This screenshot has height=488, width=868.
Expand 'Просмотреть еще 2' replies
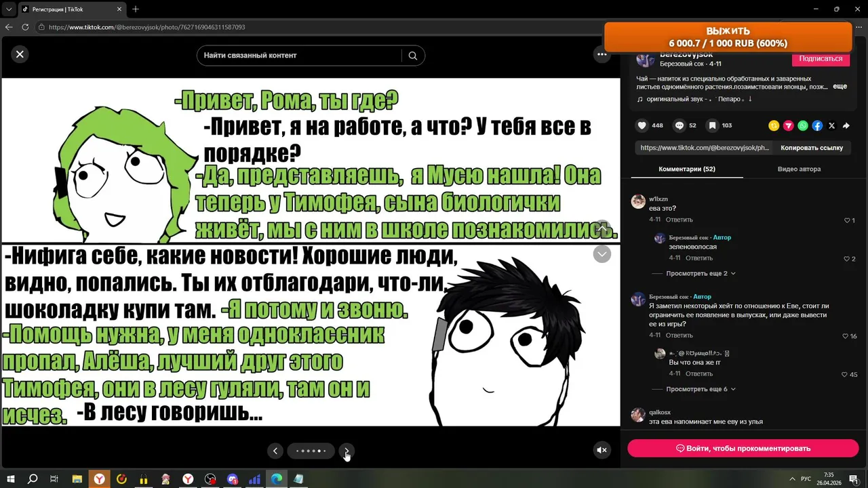(701, 273)
